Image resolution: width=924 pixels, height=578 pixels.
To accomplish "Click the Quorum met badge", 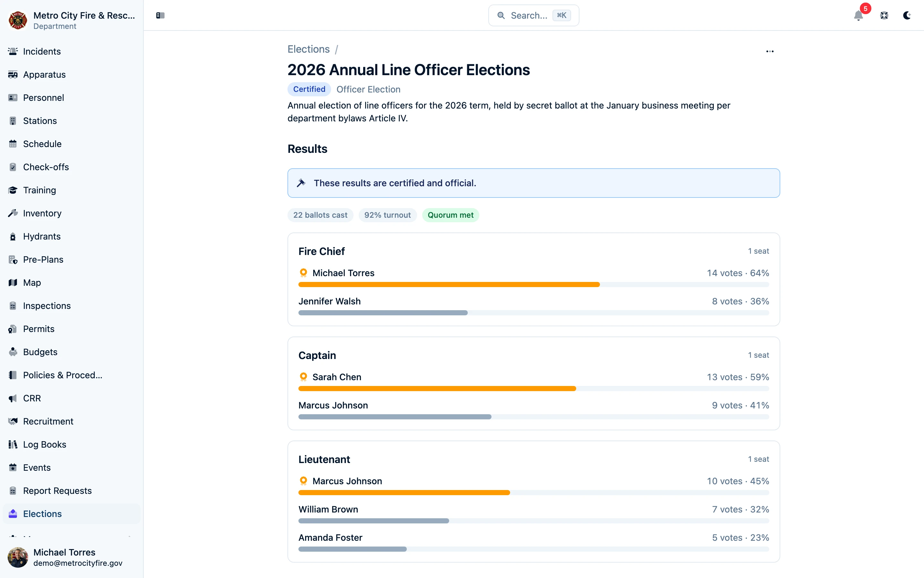I will [450, 215].
